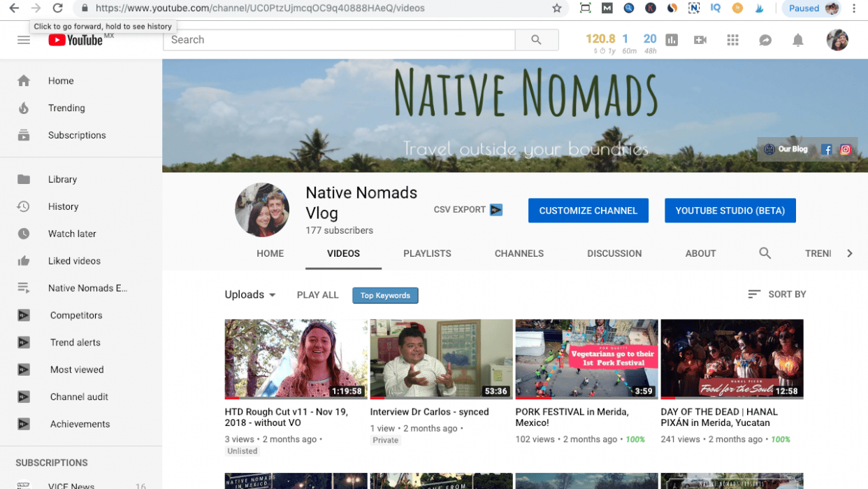Switch to the HOME channel tab

pyautogui.click(x=270, y=253)
